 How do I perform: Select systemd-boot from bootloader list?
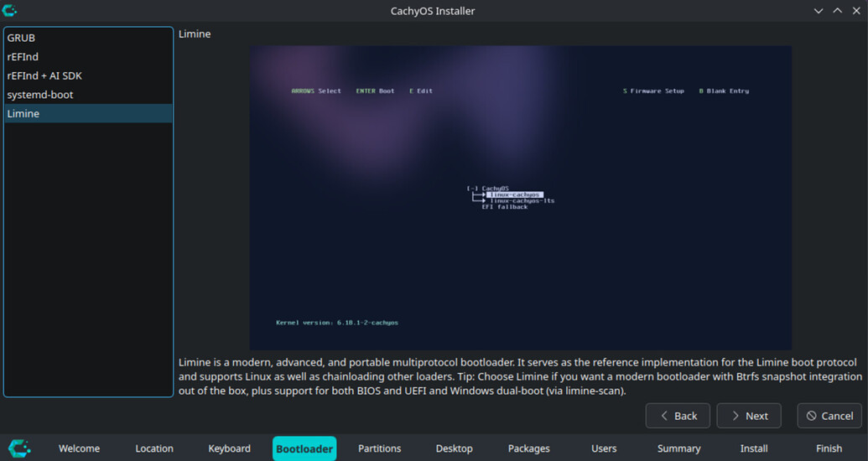pos(40,95)
